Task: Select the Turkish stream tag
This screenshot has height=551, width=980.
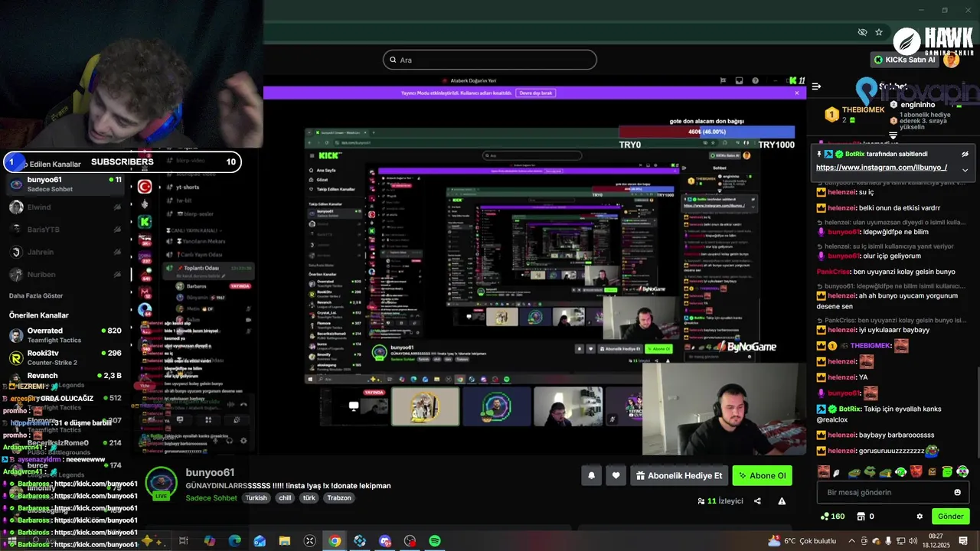Action: click(x=256, y=497)
